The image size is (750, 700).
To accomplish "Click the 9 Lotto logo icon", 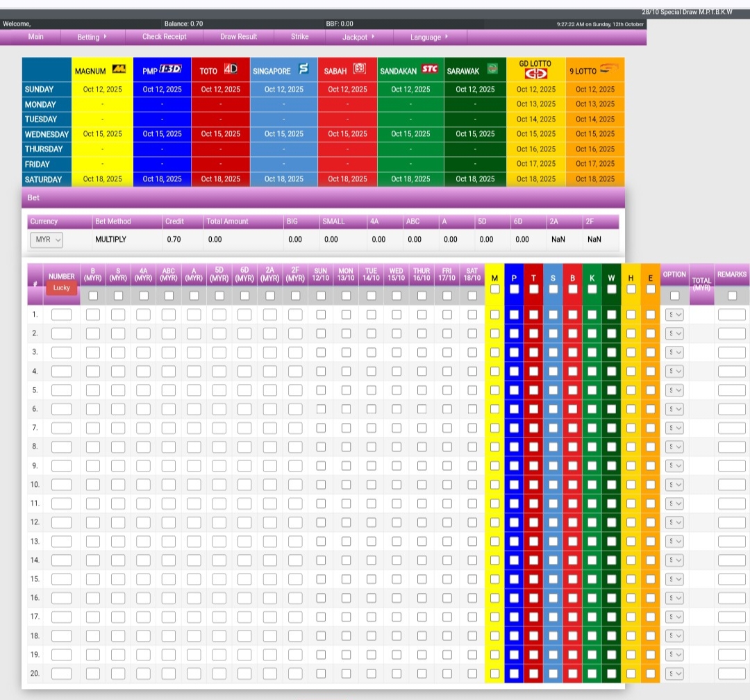I will [x=608, y=69].
